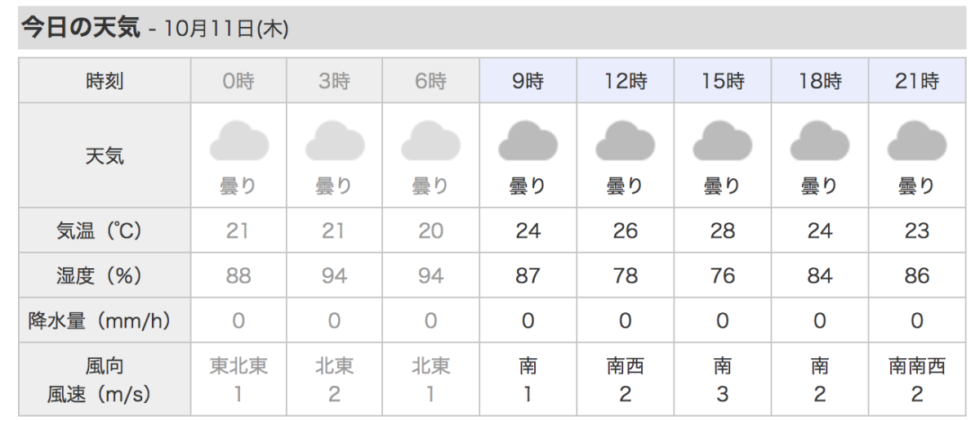Click the 東北東 wind direction cell
The image size is (980, 421).
pos(238,366)
